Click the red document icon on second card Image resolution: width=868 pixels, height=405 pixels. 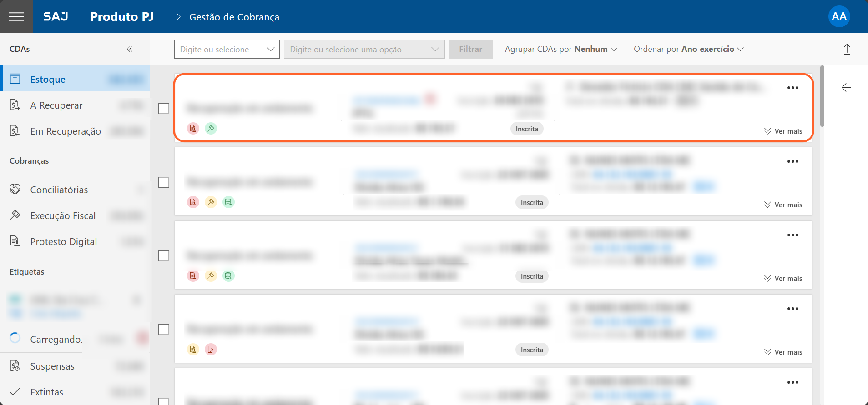click(x=193, y=202)
